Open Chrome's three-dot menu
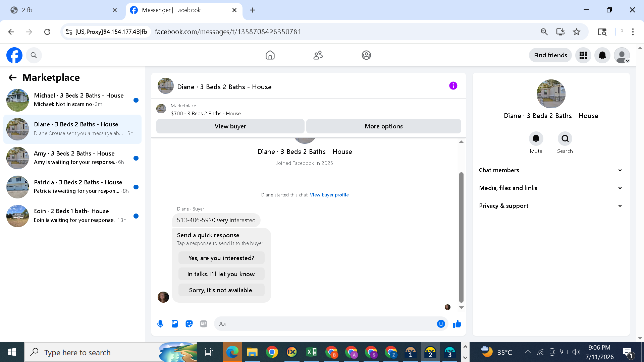 (x=633, y=32)
